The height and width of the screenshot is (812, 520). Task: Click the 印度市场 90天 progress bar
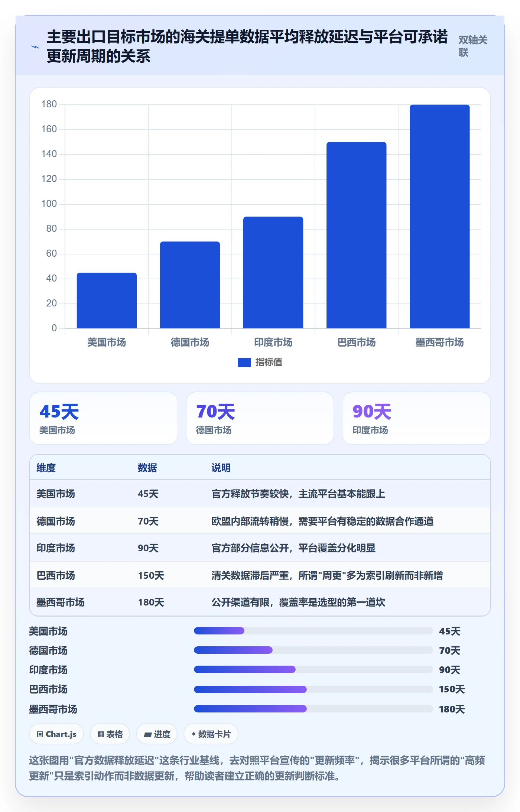click(x=313, y=669)
